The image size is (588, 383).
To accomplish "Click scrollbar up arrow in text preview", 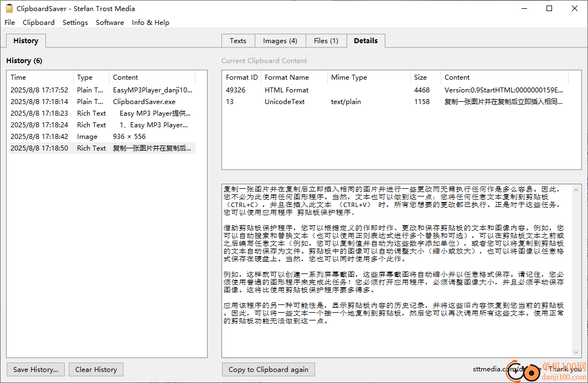I will 576,190.
